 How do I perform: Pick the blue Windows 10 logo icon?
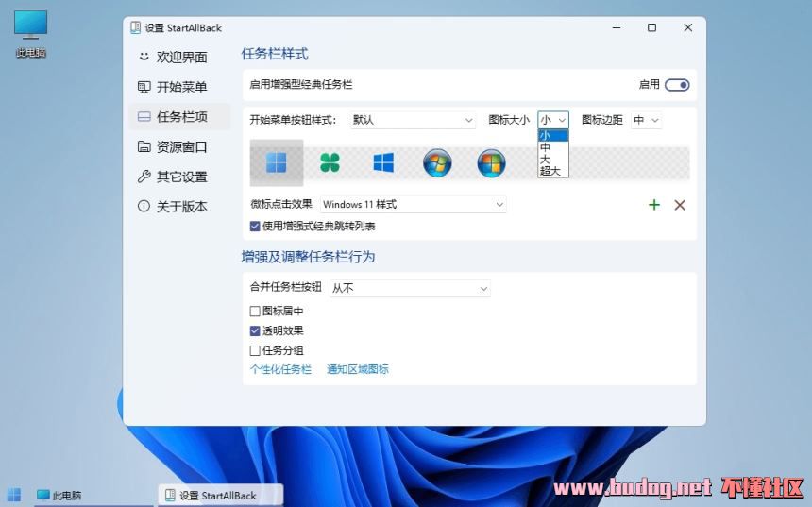[383, 162]
